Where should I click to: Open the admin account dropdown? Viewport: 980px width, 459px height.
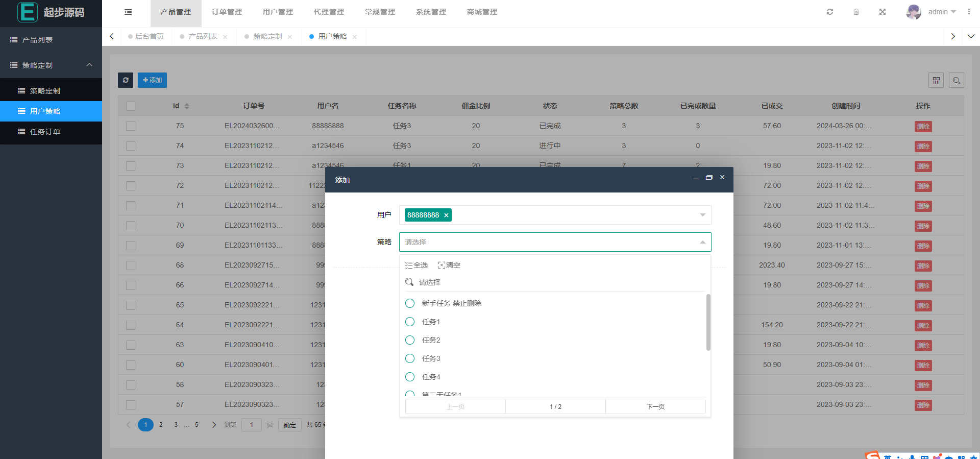pos(941,12)
